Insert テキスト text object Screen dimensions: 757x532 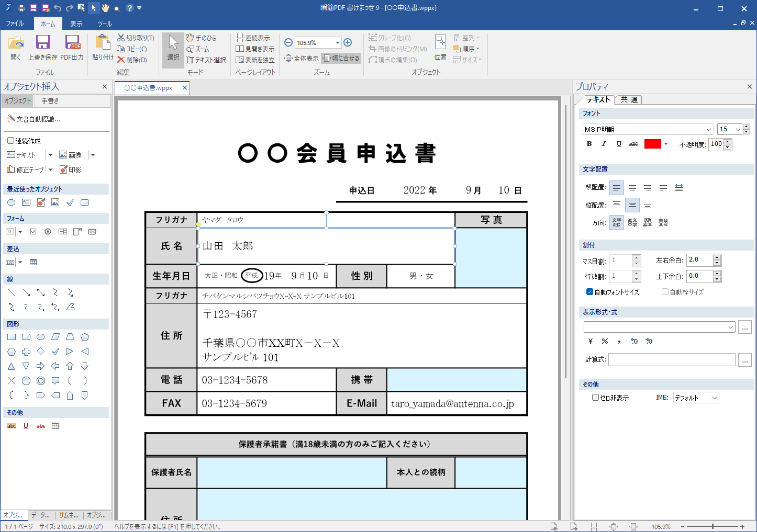click(x=21, y=155)
